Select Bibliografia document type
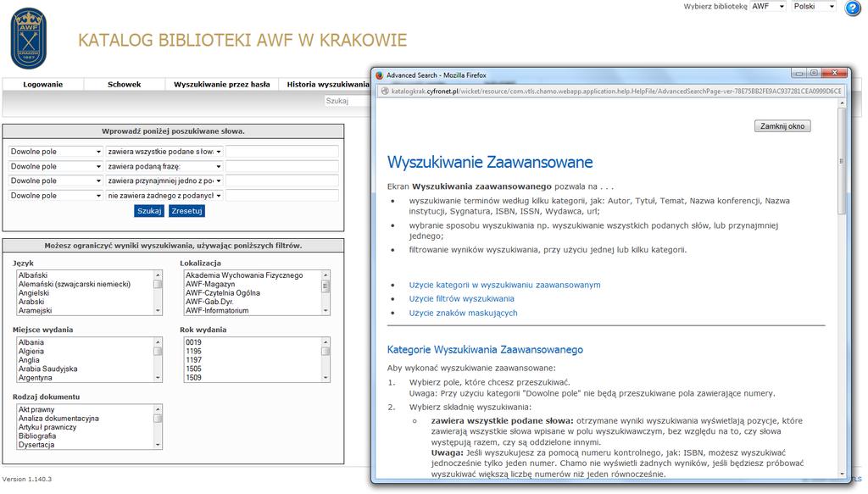 37,436
